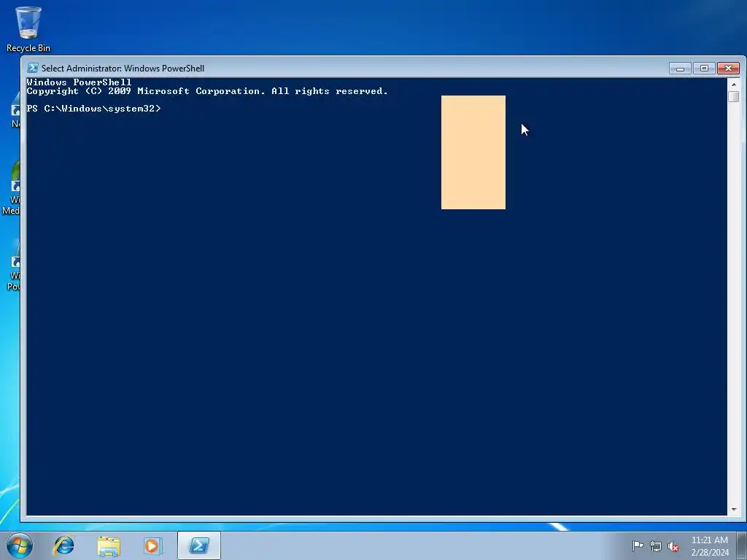Click the network tray icon
The height and width of the screenshot is (560, 747).
(656, 546)
